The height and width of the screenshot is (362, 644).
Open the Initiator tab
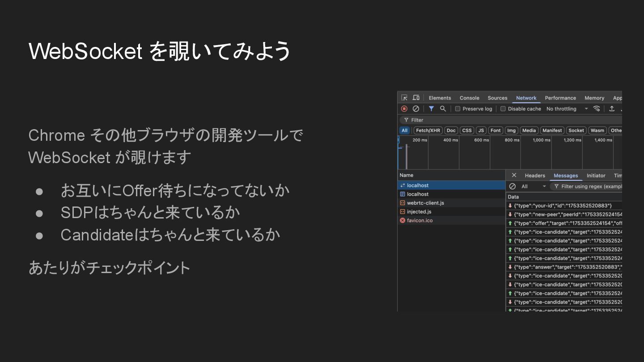pyautogui.click(x=596, y=176)
